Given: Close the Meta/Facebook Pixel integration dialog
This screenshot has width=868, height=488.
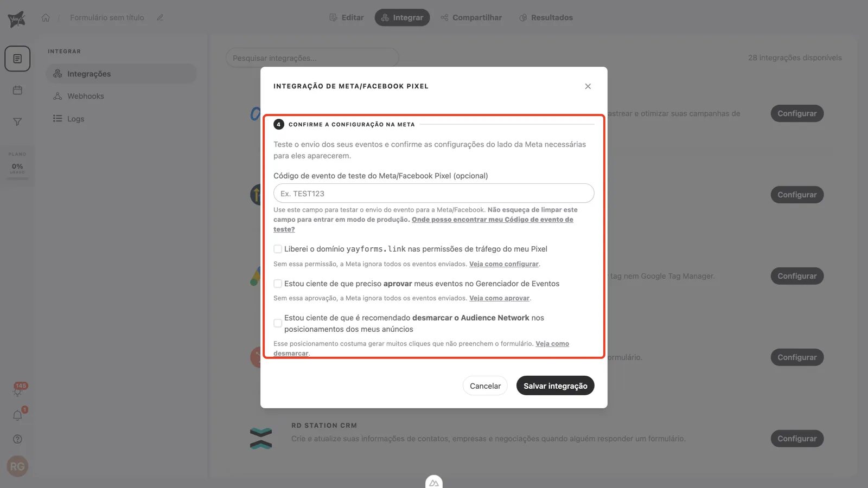Looking at the screenshot, I should pos(588,86).
